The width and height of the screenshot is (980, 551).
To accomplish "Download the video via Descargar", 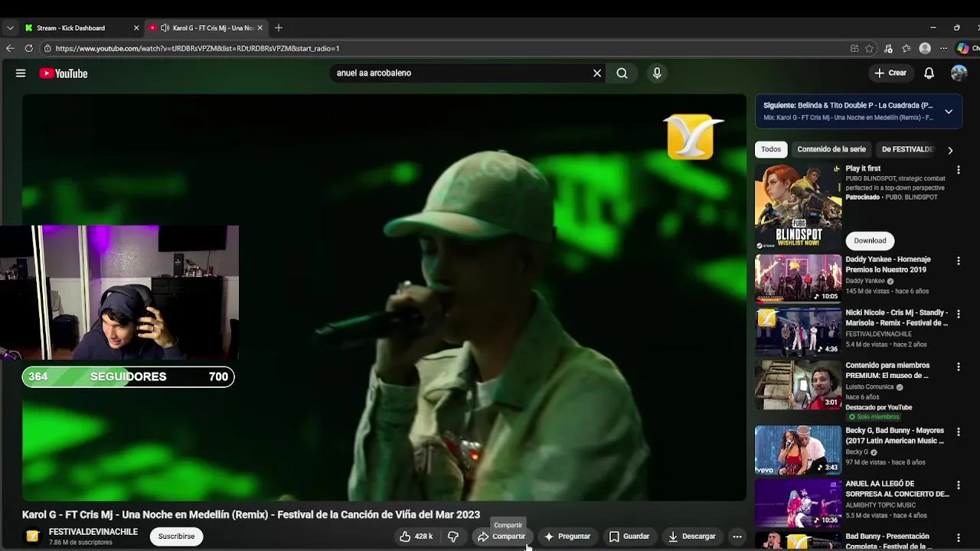I will [691, 536].
